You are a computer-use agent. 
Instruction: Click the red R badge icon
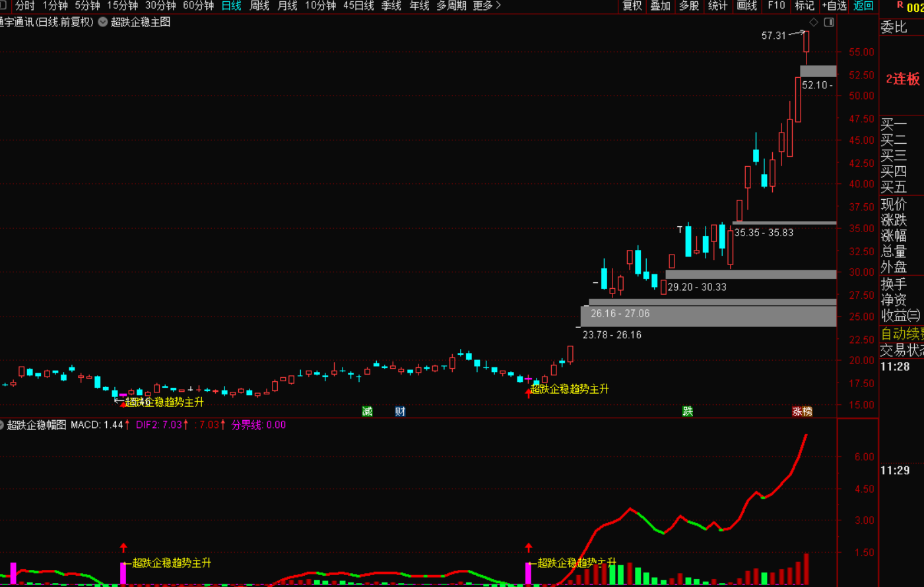900,5
